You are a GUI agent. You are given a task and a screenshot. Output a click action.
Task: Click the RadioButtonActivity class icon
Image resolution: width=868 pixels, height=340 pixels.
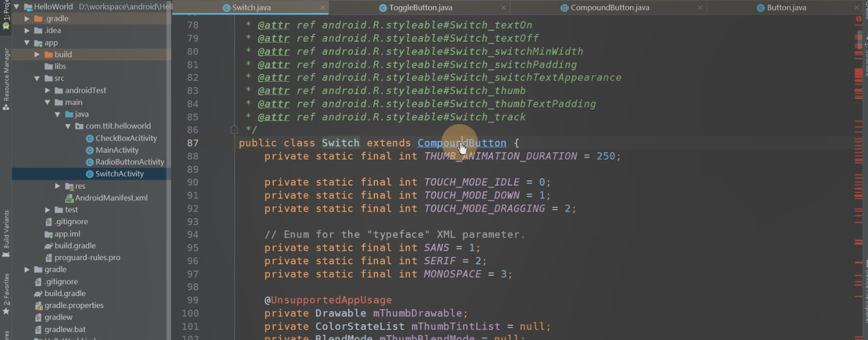[90, 162]
